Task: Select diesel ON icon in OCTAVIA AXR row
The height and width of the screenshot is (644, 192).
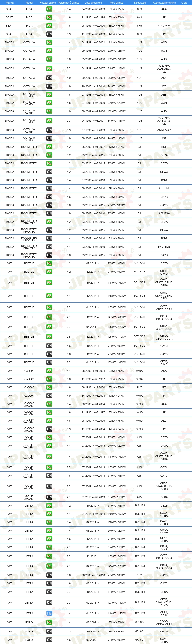Action: tap(49, 86)
